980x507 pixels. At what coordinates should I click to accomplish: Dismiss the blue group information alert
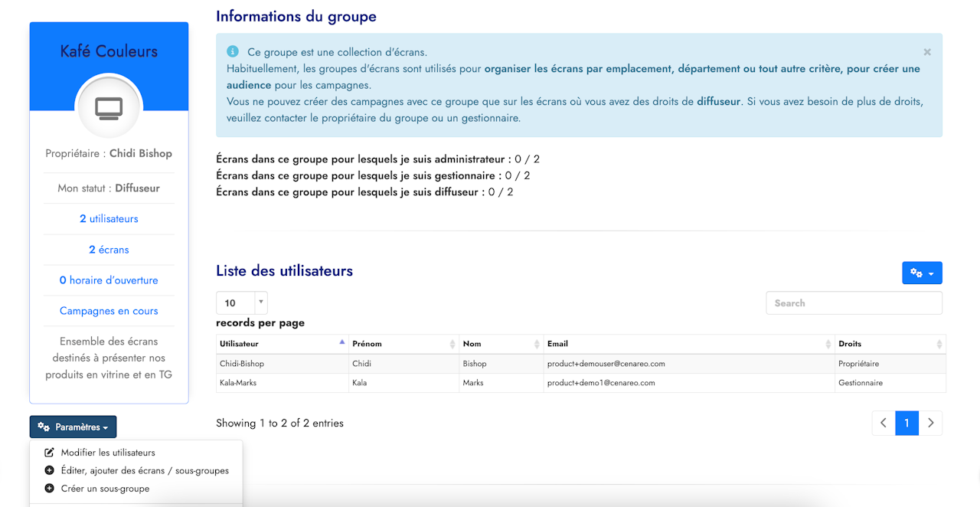pos(927,52)
